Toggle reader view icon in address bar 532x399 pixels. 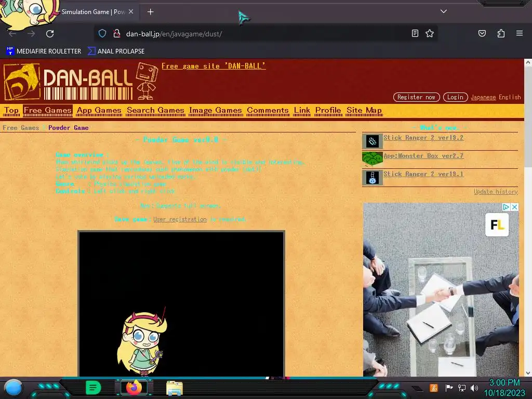pyautogui.click(x=415, y=33)
